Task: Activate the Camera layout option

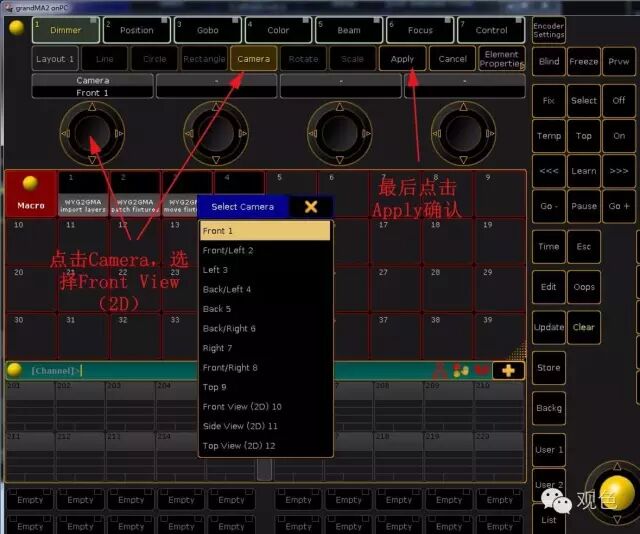Action: 253,59
